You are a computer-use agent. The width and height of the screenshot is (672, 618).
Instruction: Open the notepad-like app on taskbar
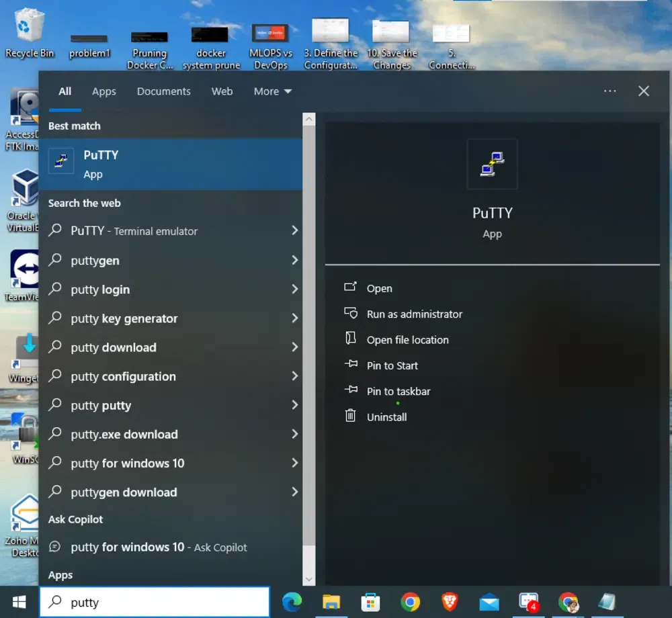(607, 602)
